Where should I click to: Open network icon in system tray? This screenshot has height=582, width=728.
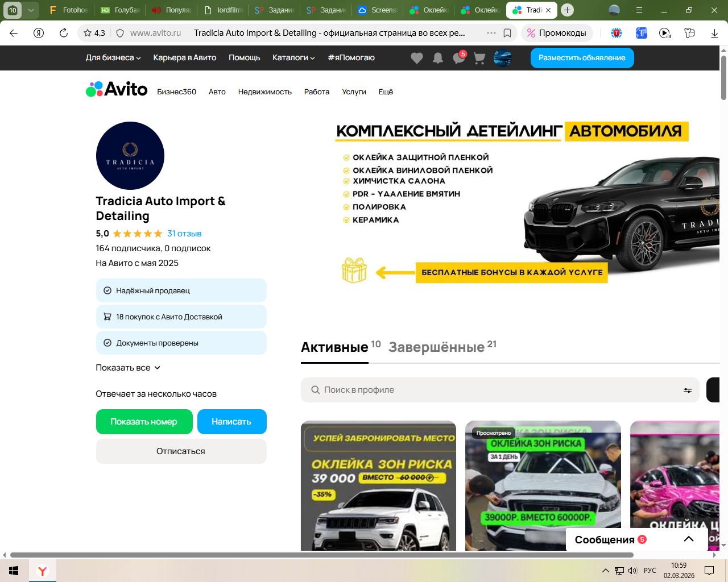click(619, 571)
